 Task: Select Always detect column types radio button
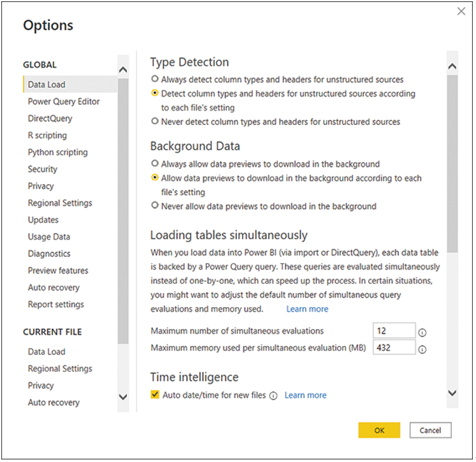(155, 79)
